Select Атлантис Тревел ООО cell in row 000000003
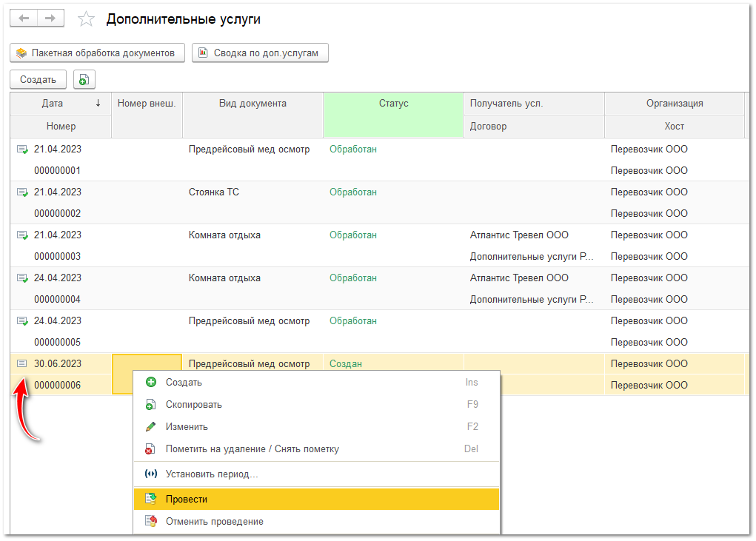 [x=519, y=235]
